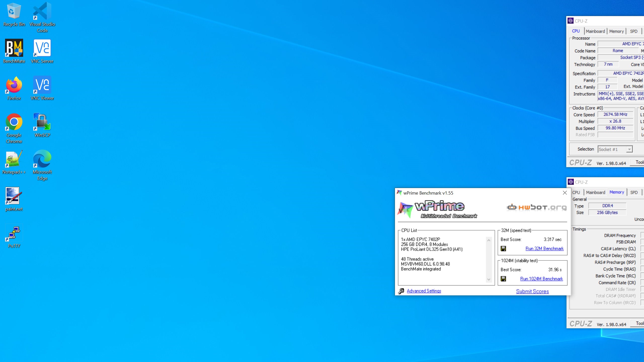Screen dimensions: 644x362
Task: Select the WinSCP desktop shortcut
Action: pos(42,125)
